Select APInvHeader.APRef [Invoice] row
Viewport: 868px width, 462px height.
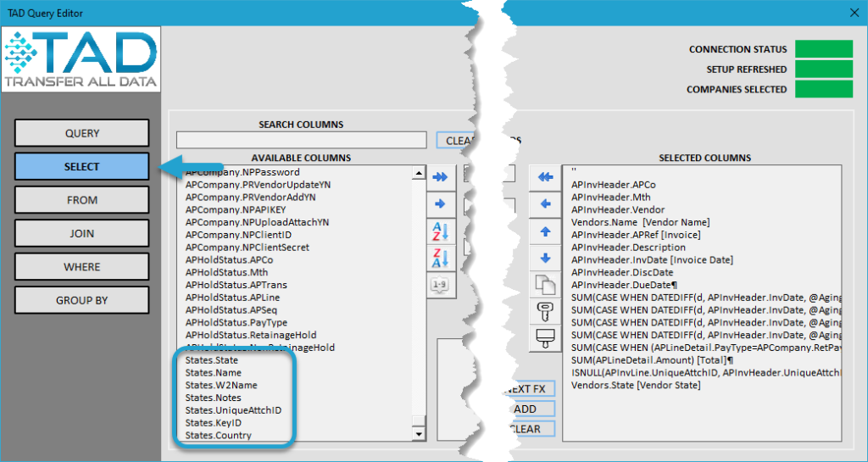[636, 235]
